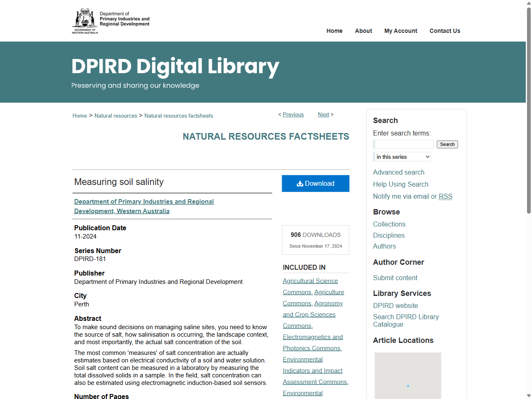Click the Submit content link
This screenshot has width=532, height=399.
tap(395, 278)
